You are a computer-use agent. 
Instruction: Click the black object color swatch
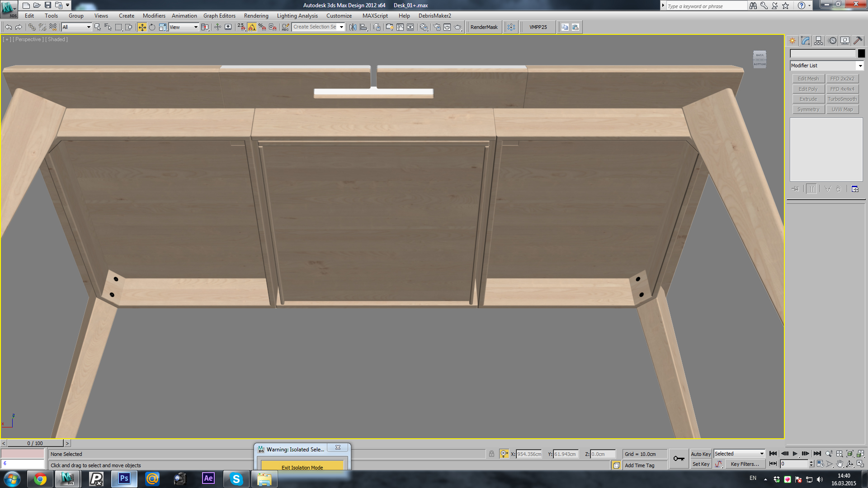[x=861, y=53]
